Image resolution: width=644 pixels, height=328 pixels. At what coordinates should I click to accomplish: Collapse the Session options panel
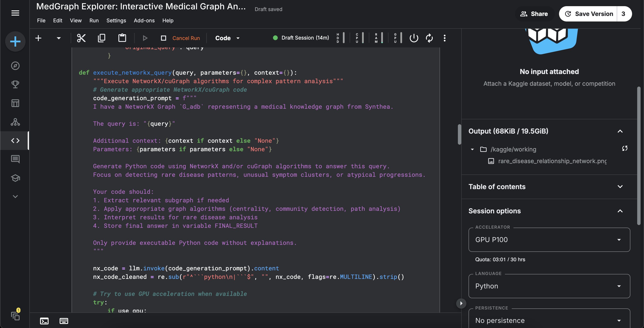(620, 211)
